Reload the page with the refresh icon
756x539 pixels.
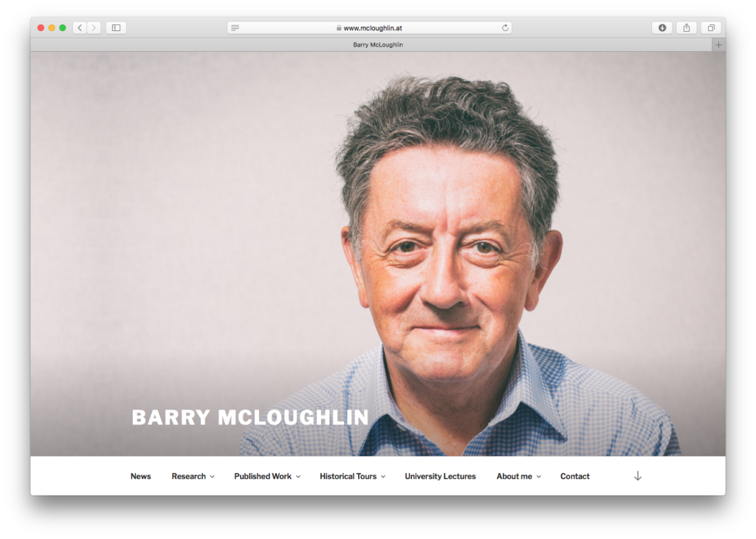click(505, 28)
